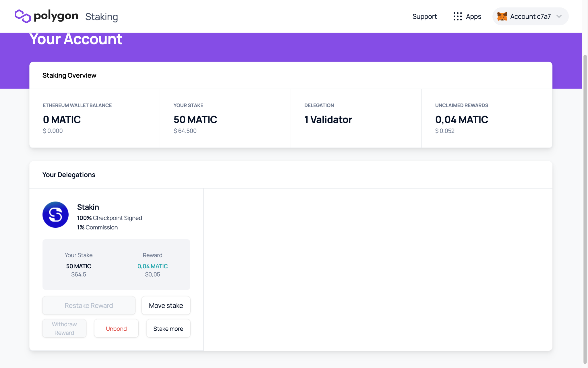
Task: Click the 50 MATIC value under Your Stake overview
Action: pyautogui.click(x=195, y=119)
